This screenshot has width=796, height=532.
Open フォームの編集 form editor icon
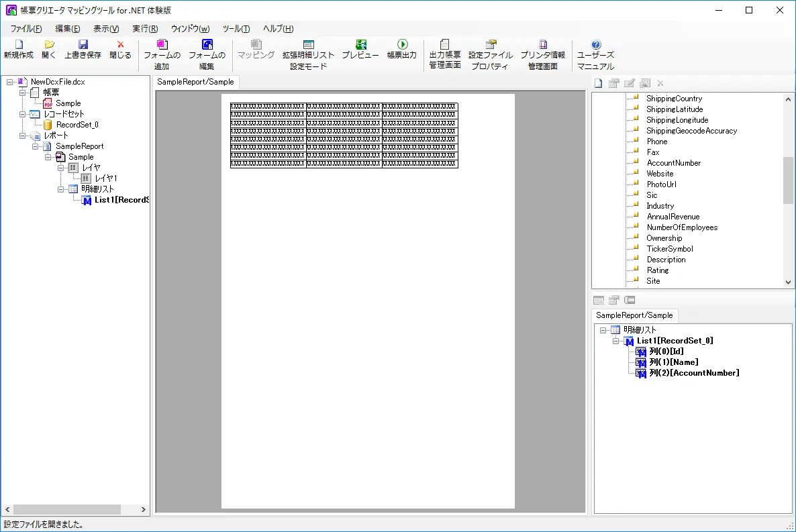(x=207, y=44)
